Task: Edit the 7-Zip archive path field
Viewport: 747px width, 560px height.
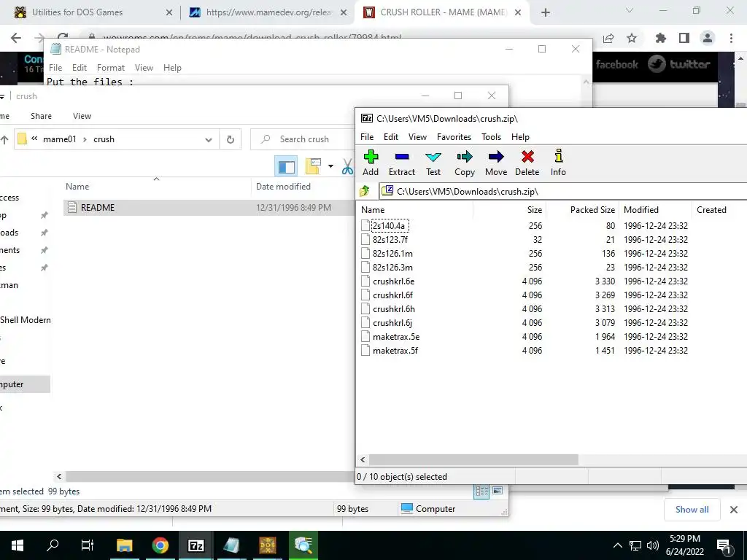Action: click(562, 192)
